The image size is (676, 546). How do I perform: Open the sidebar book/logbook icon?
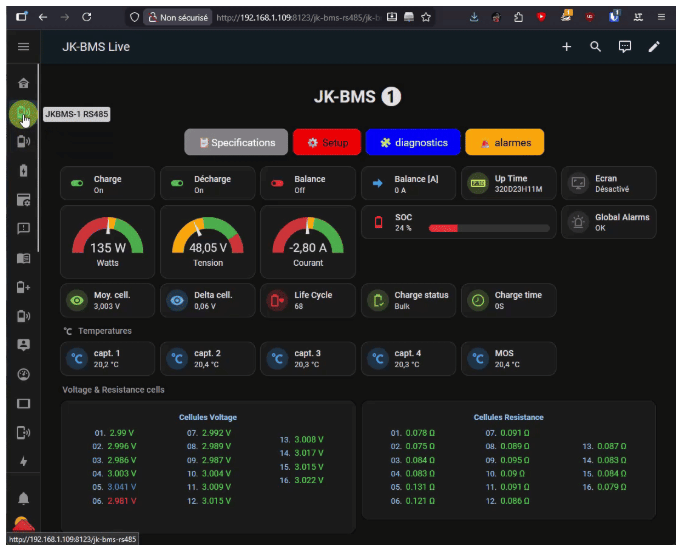[x=23, y=258]
